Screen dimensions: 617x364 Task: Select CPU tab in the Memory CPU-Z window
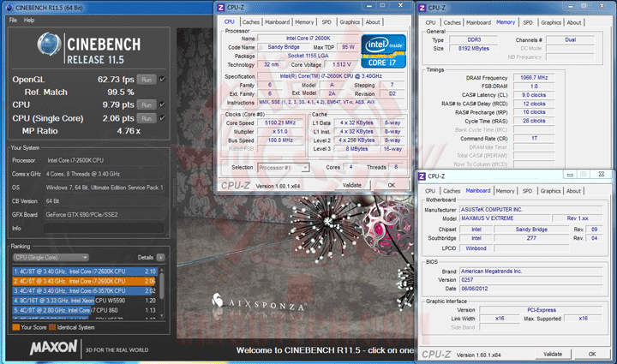pos(430,22)
